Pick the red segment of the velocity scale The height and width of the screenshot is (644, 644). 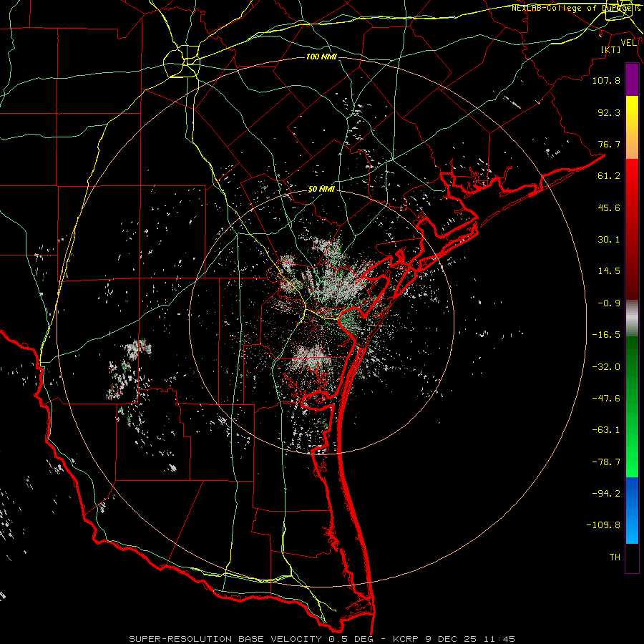[632, 229]
